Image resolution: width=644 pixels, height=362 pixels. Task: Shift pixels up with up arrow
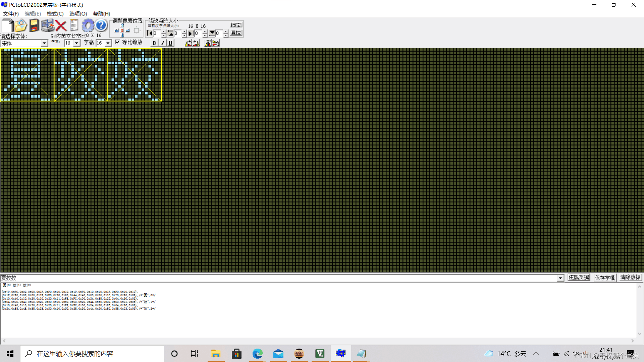pyautogui.click(x=122, y=25)
